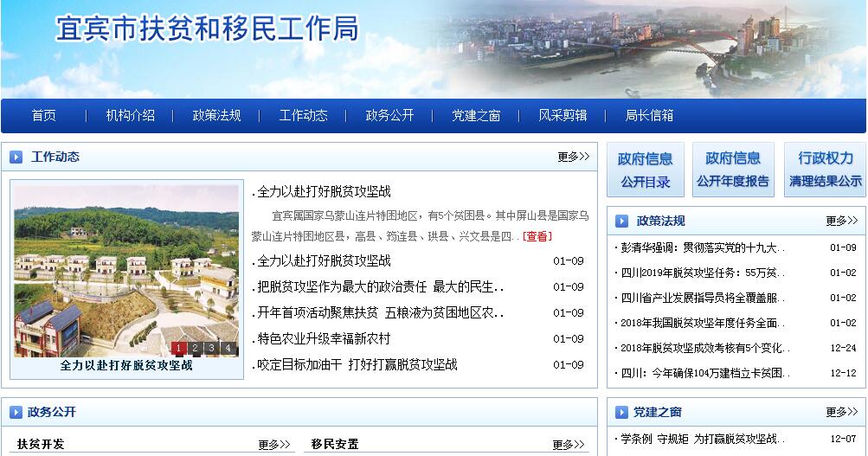
Task: Open the 特色农业升级幸福新农村 article
Action: click(x=324, y=338)
